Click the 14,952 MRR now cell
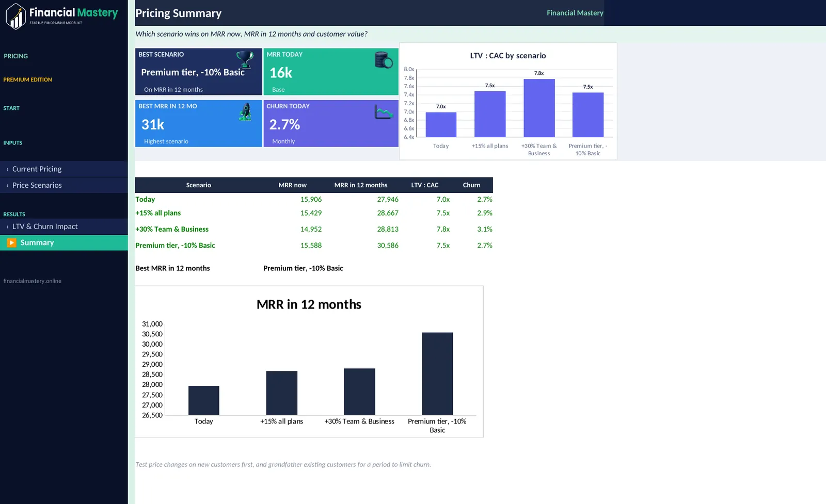The image size is (826, 504). click(x=311, y=230)
